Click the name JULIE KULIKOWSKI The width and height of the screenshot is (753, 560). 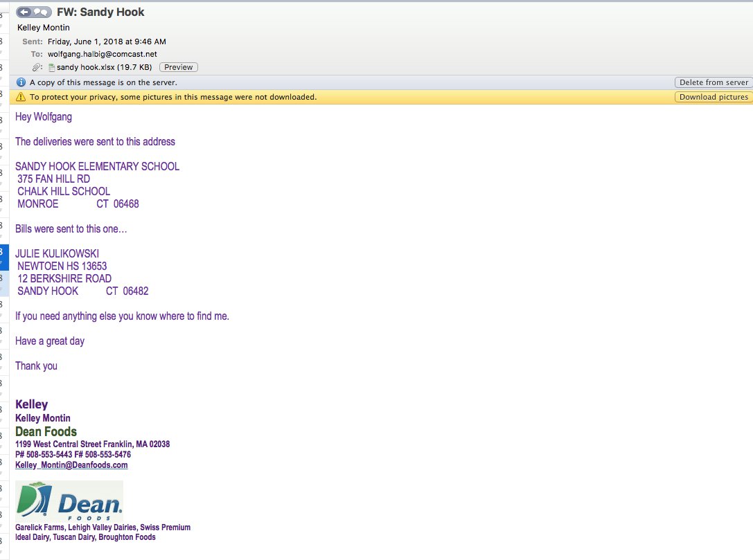[x=57, y=254]
